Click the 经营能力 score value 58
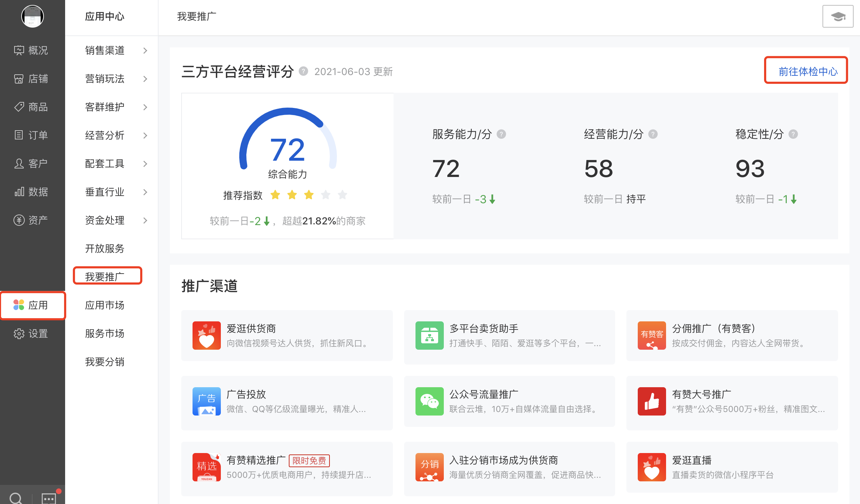This screenshot has width=860, height=504. point(598,169)
